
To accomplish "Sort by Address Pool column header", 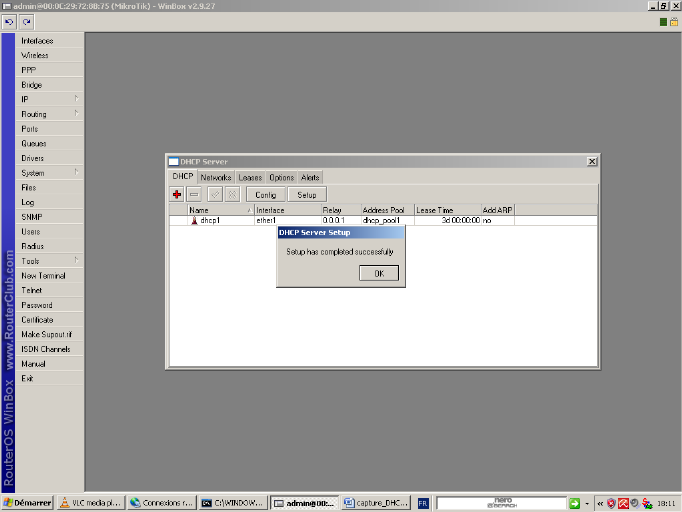I will click(388, 210).
